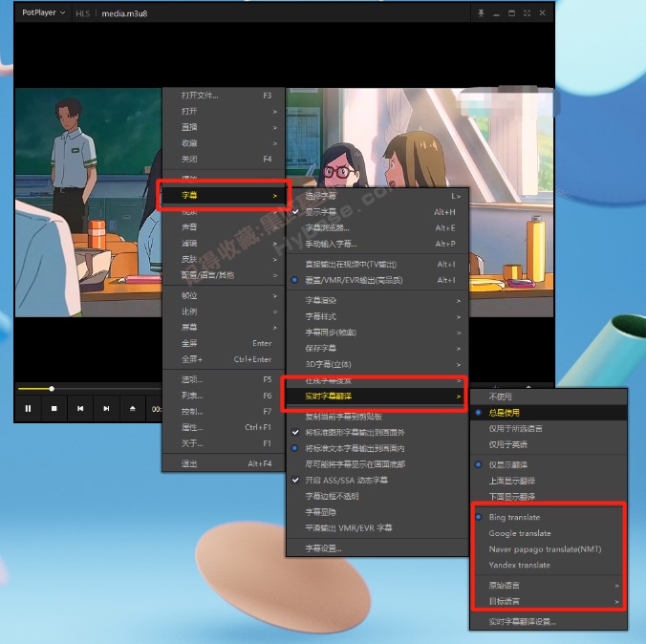The width and height of the screenshot is (646, 644).
Task: Toggle fullscreen from the title bar icon
Action: tap(527, 13)
